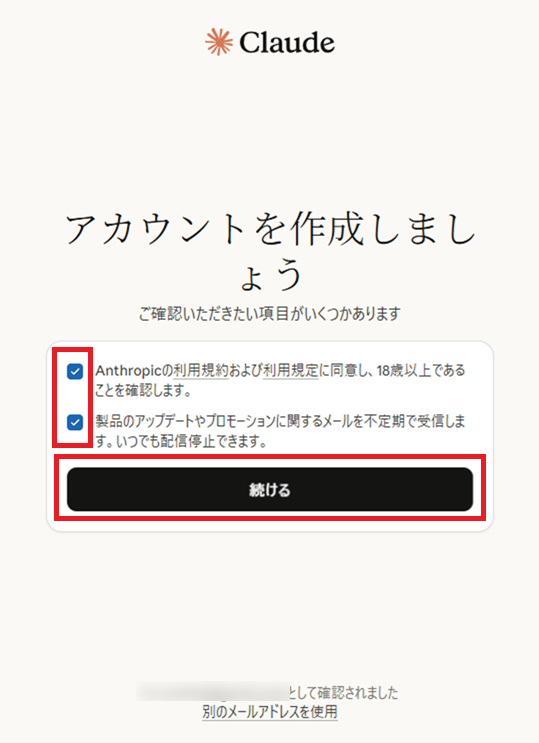Click the として確認されました confirmation text

coord(344,693)
